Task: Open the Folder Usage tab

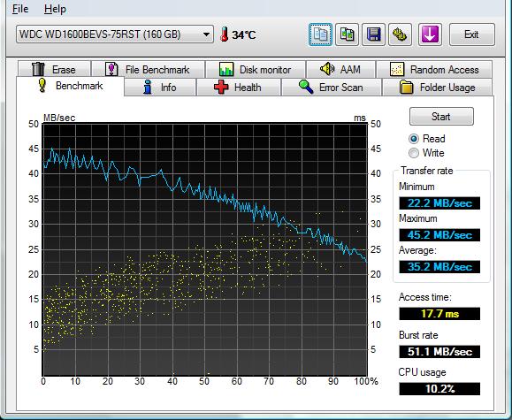Action: (437, 88)
